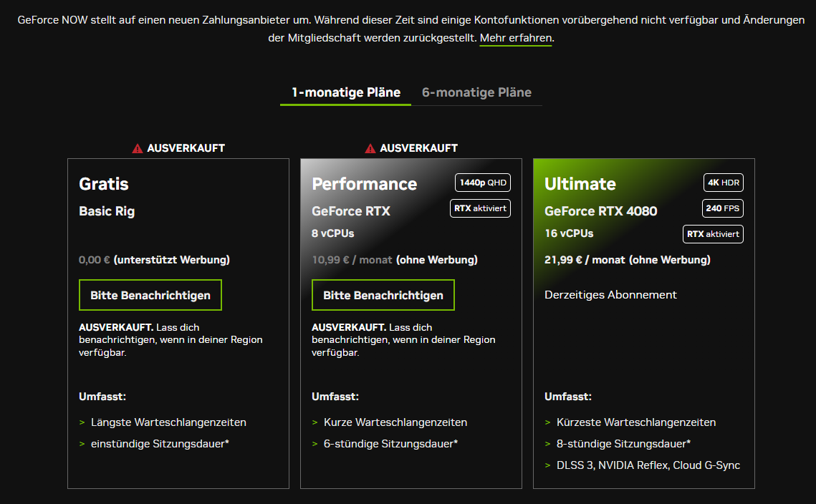Click the '8-stündige Sitzungsdauer*' feature
This screenshot has height=504, width=816.
pos(623,444)
